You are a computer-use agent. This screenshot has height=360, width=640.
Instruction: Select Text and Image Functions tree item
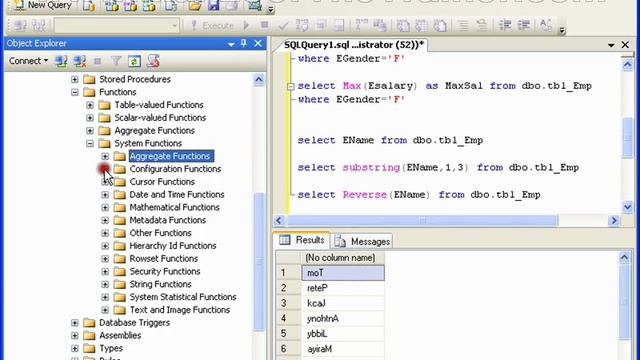tap(180, 310)
